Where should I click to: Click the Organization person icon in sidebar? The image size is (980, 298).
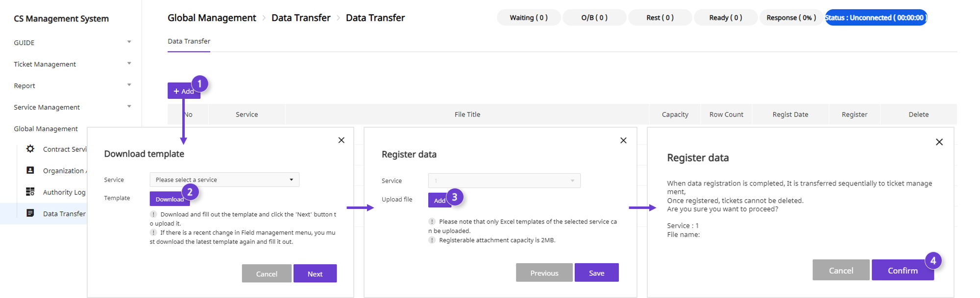coord(30,170)
